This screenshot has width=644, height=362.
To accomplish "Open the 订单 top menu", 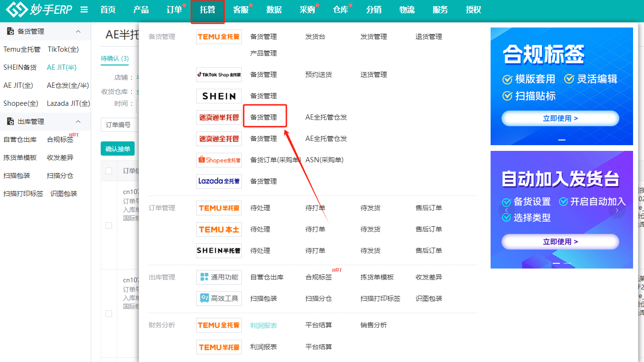I will [174, 9].
